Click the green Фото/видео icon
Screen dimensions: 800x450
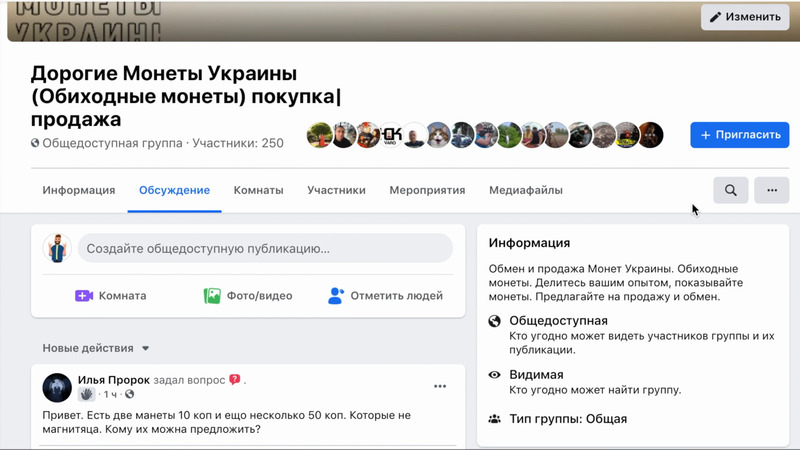[x=212, y=296]
